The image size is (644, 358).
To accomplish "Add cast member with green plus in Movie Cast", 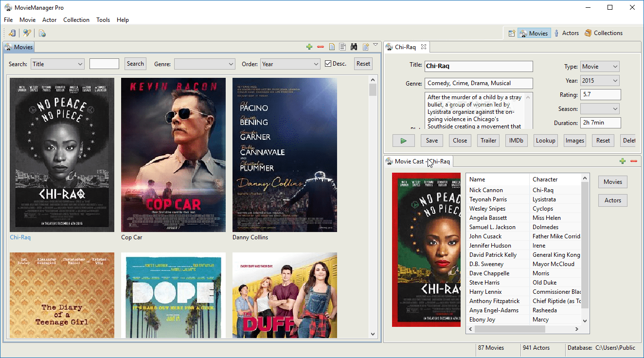I will tap(623, 161).
